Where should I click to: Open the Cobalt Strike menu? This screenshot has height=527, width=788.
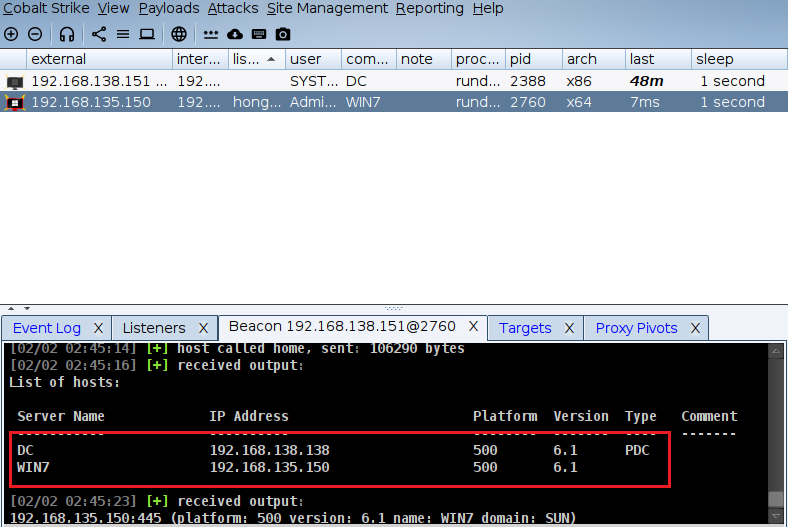(46, 9)
